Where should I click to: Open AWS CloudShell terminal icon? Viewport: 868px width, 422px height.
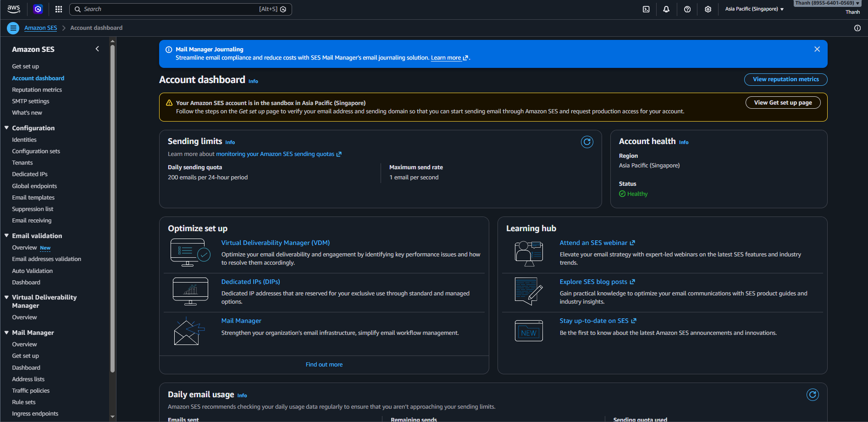point(646,9)
